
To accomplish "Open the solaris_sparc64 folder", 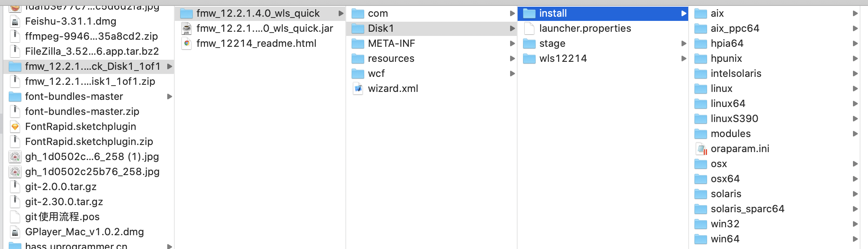I will (748, 209).
